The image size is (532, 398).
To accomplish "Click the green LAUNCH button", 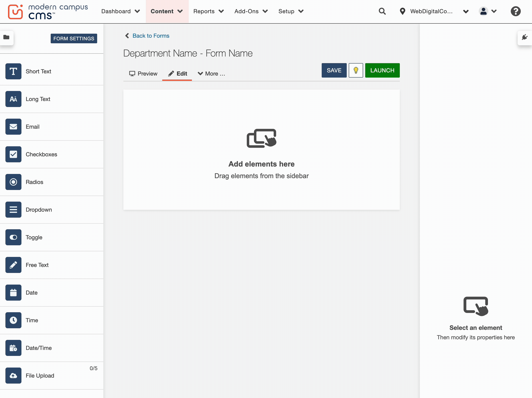I will click(382, 71).
